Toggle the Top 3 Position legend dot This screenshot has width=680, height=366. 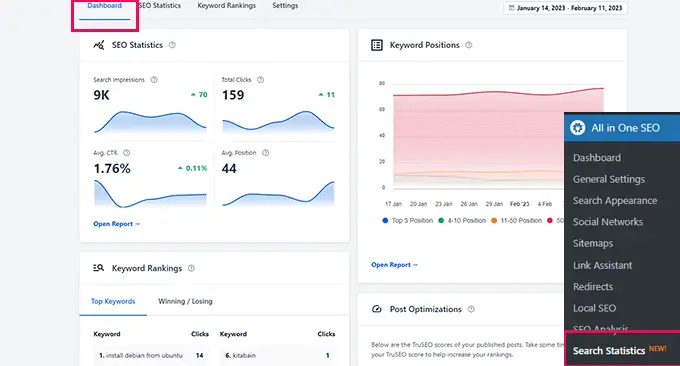point(385,221)
